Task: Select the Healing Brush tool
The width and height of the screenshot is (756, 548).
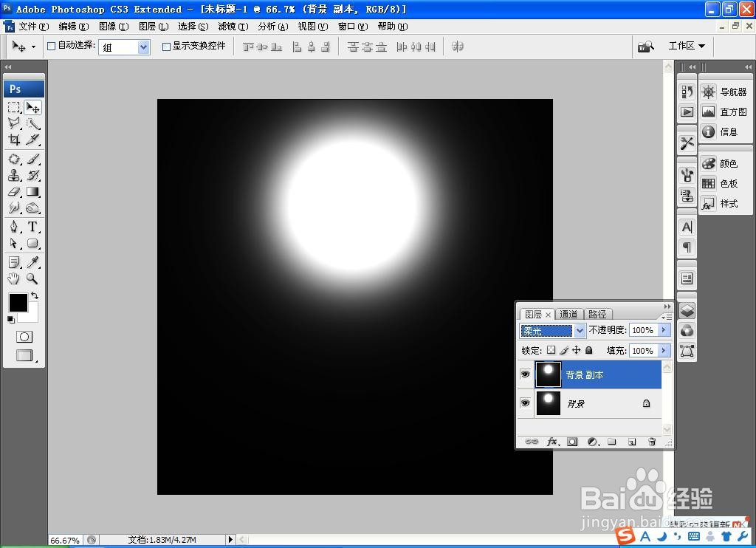Action: (x=14, y=159)
